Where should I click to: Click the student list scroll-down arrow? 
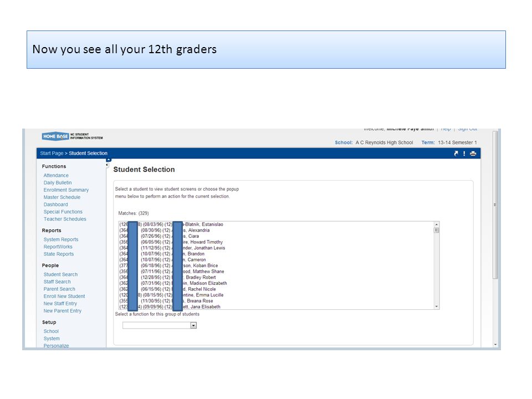tap(436, 306)
